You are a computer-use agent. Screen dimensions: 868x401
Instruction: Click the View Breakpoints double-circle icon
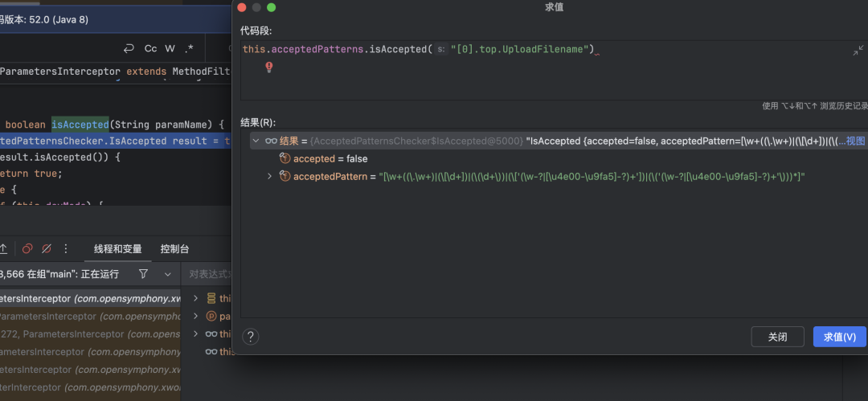[x=27, y=248]
